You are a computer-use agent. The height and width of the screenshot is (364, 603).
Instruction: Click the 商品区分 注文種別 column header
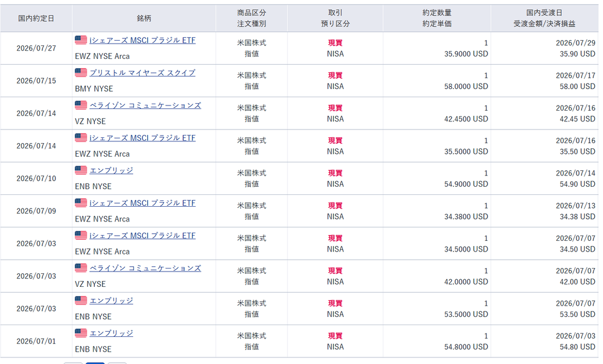[251, 18]
